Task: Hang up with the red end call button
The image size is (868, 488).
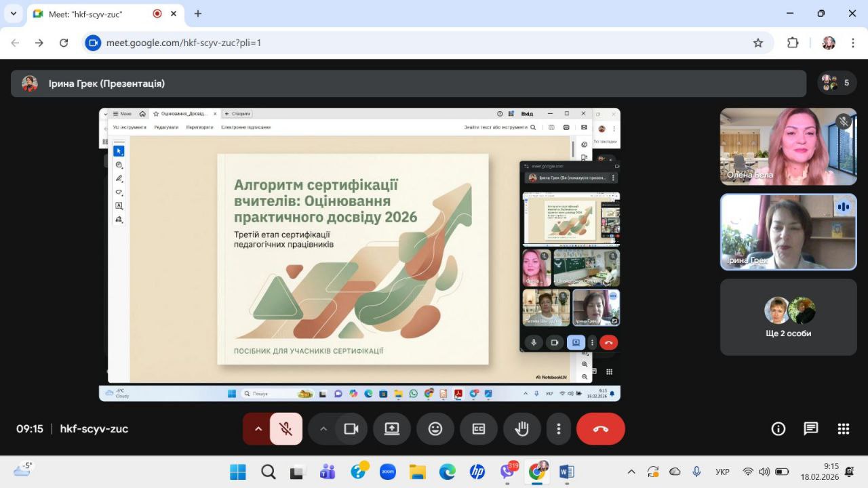Action: 601,428
